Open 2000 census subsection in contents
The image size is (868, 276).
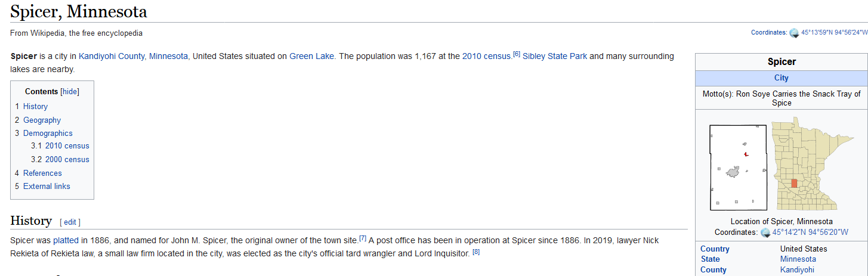(x=67, y=159)
